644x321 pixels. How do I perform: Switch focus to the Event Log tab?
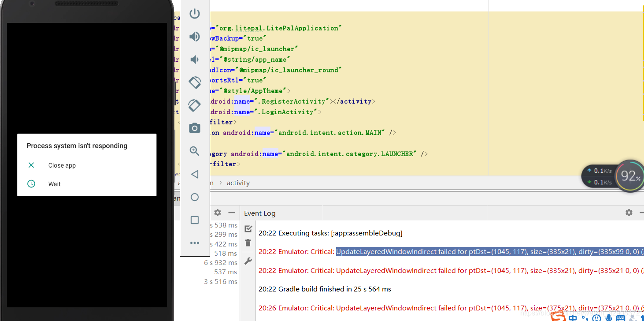(x=259, y=213)
